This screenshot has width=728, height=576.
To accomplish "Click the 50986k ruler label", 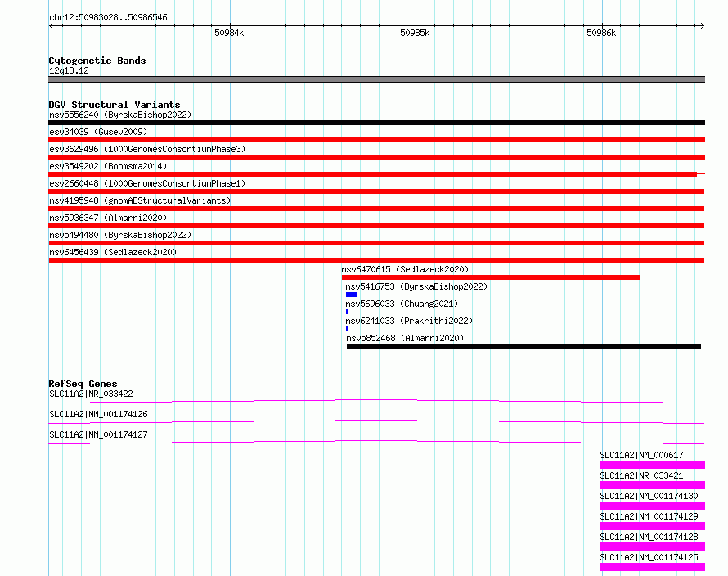I will 601,33.
